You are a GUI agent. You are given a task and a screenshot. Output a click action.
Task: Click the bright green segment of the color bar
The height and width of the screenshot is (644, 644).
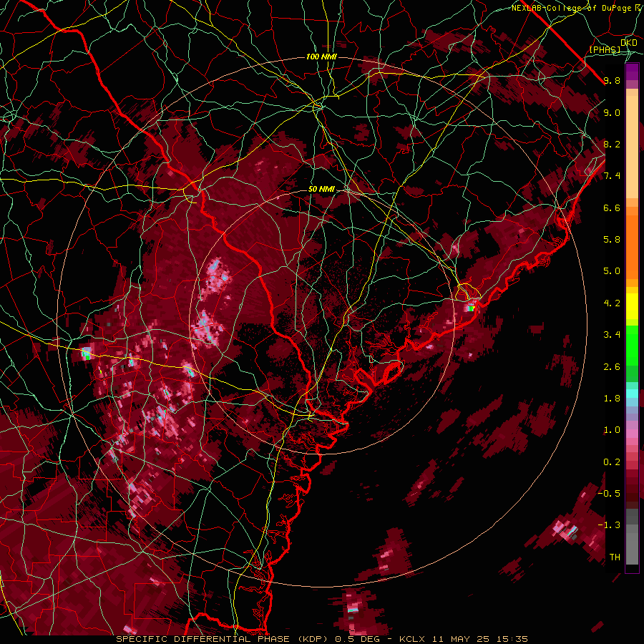pos(632,346)
